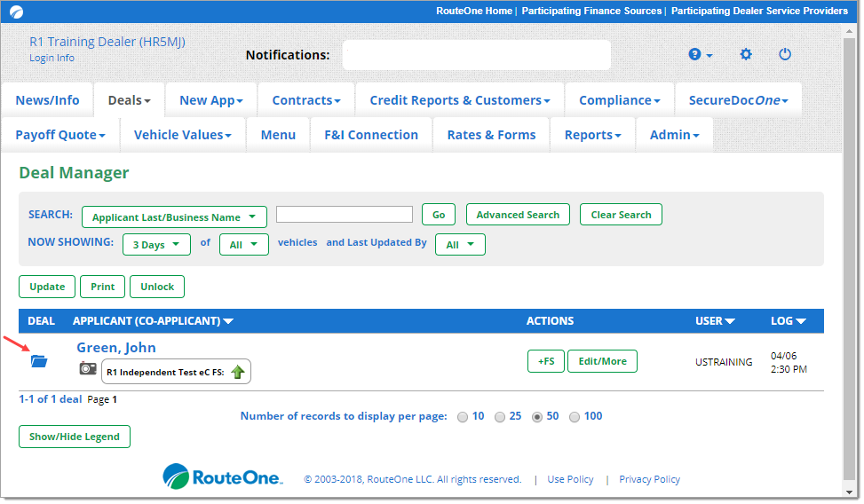This screenshot has width=864, height=504.
Task: Click Clear Search button
Action: 621,215
